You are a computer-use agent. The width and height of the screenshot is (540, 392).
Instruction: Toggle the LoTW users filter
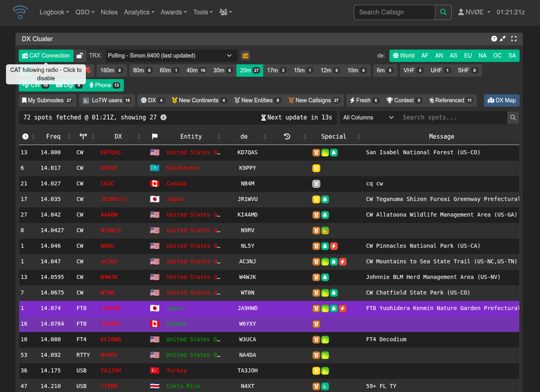[x=107, y=100]
